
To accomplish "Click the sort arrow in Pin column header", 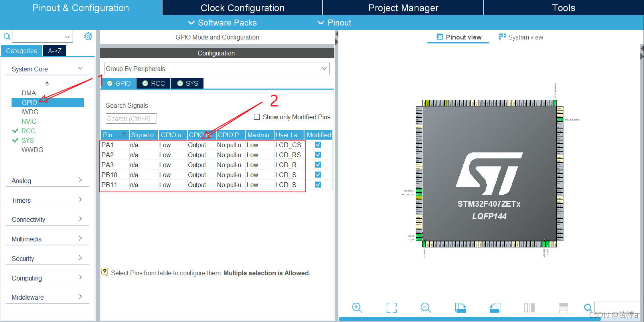I will pyautogui.click(x=124, y=134).
